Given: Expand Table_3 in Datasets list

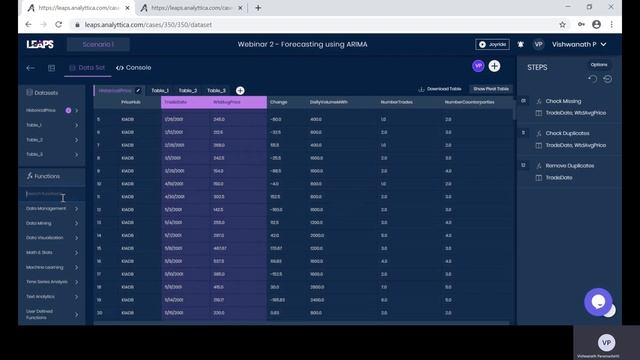Looking at the screenshot, I should (76, 155).
